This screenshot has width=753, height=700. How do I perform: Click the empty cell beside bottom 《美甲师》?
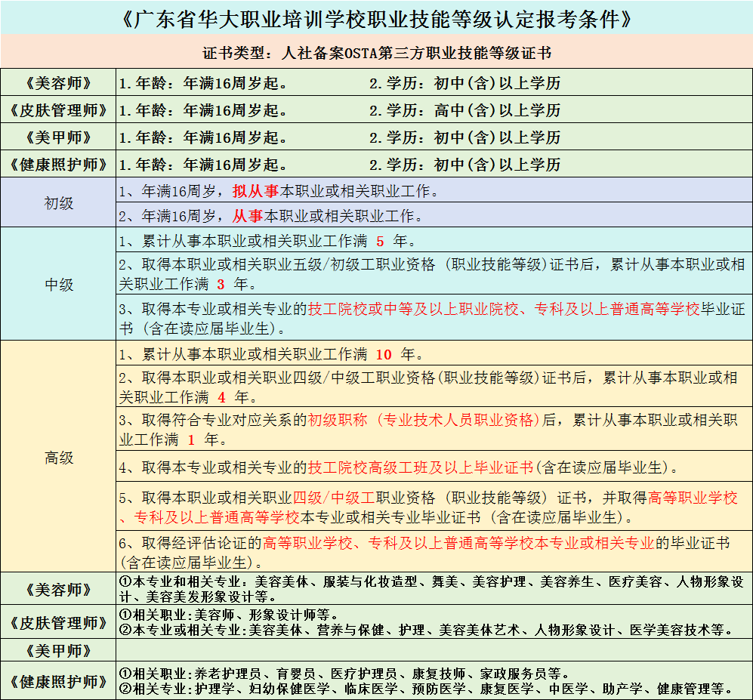(x=434, y=650)
